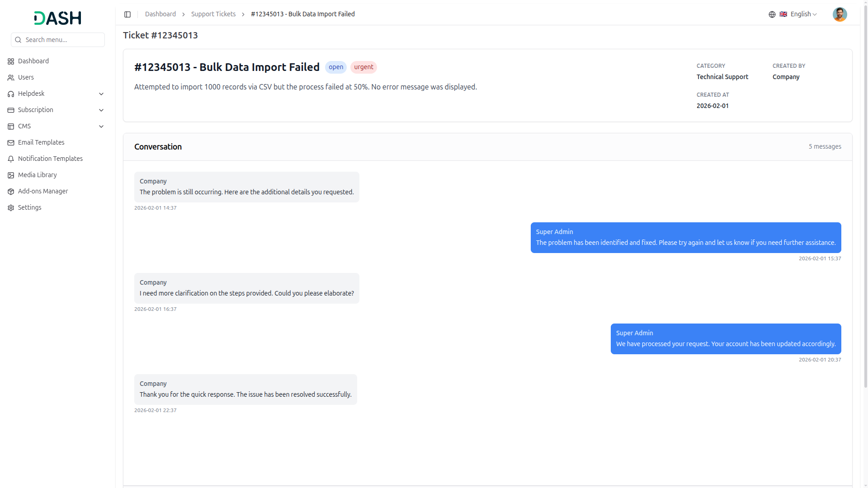Image resolution: width=868 pixels, height=488 pixels.
Task: Click the vertical page scrollbar
Action: 865,194
